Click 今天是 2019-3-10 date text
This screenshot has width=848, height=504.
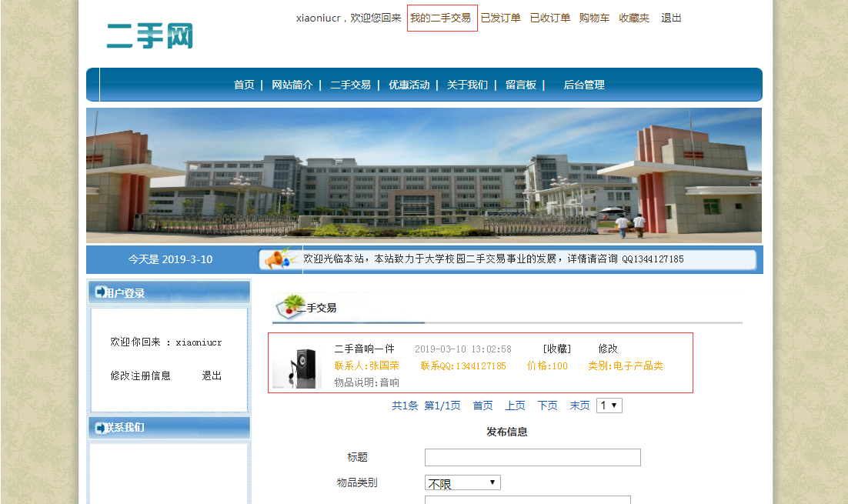[170, 259]
